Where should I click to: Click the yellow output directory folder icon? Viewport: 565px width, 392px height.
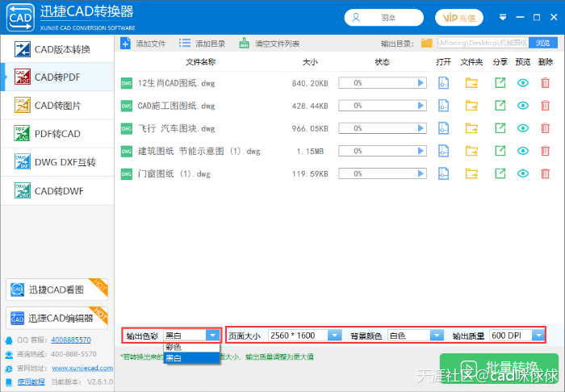pyautogui.click(x=427, y=44)
